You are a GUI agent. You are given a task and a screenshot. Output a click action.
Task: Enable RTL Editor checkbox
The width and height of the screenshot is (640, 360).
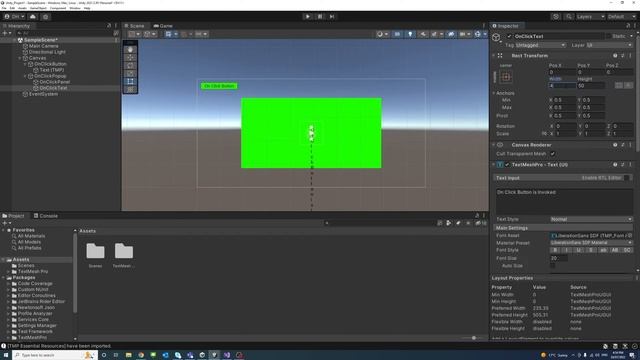pyautogui.click(x=627, y=178)
